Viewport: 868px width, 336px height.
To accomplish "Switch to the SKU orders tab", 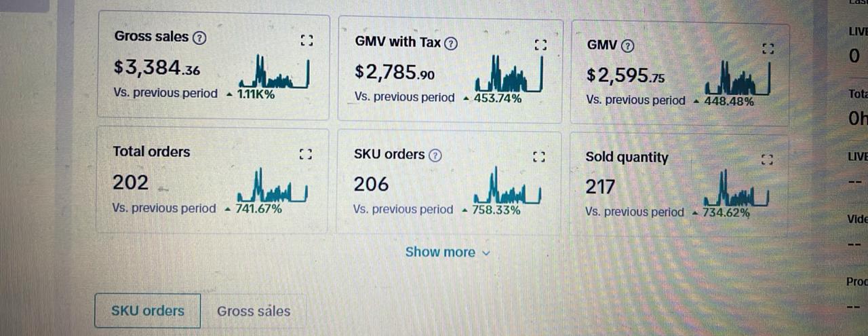I will pos(148,311).
